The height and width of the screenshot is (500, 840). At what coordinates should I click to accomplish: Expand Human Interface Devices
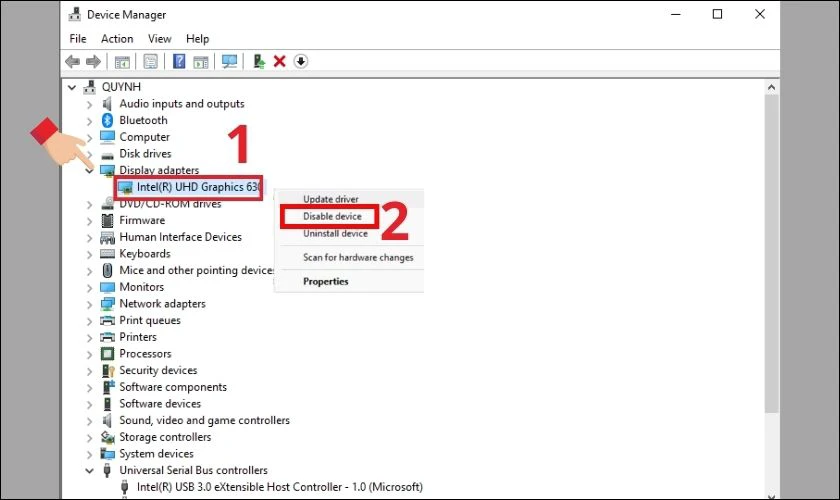(x=89, y=237)
